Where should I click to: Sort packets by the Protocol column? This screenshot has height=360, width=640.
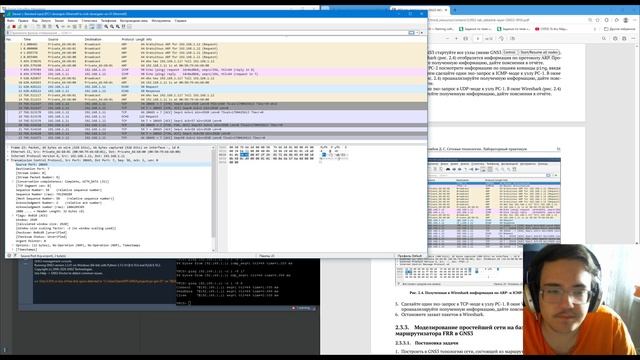click(x=127, y=39)
